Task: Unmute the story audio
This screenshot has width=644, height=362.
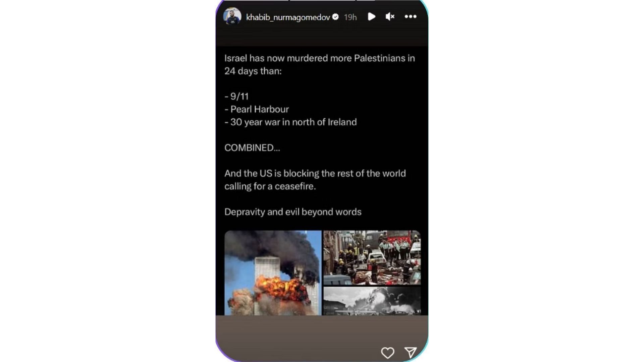Action: click(x=390, y=17)
